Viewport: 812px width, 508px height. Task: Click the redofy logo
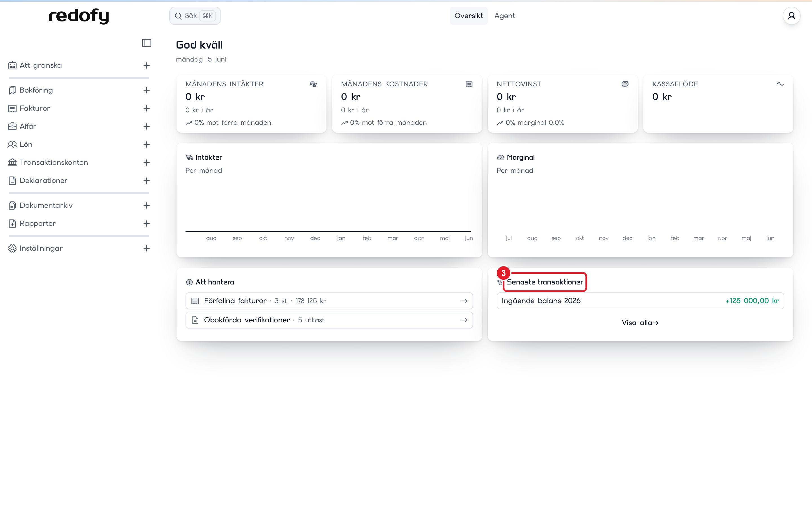click(x=79, y=16)
